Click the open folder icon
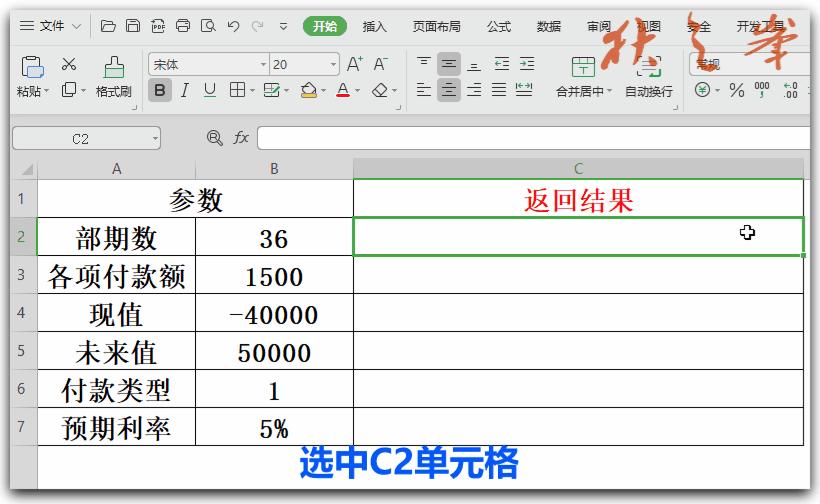 tap(108, 26)
